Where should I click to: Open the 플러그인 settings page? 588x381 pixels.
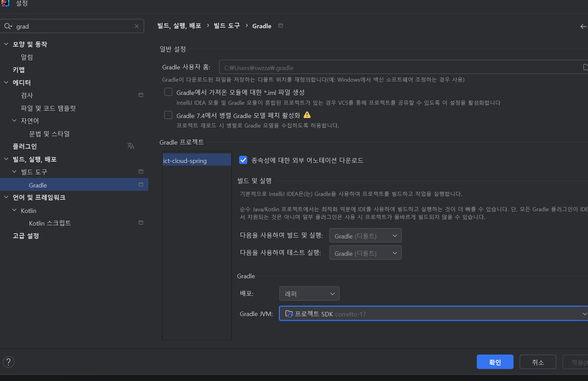(x=24, y=146)
